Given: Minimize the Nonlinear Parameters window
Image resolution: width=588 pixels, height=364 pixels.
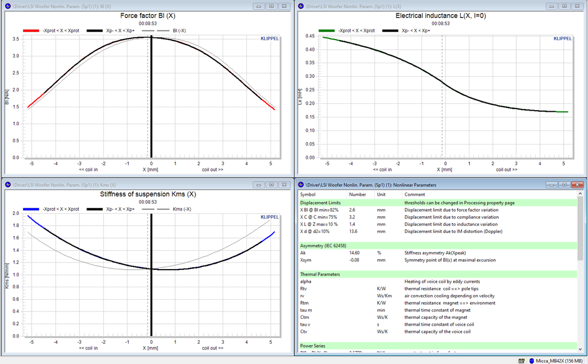Looking at the screenshot, I should click(x=552, y=185).
